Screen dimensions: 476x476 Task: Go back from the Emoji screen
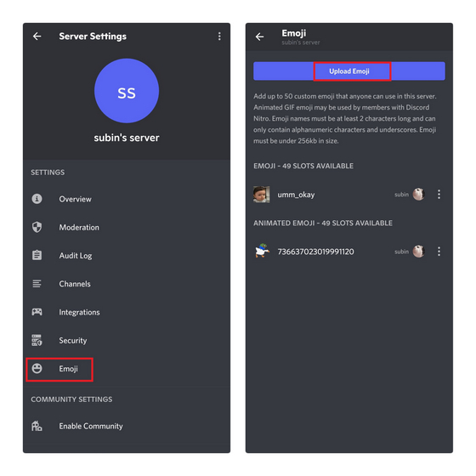pos(259,37)
